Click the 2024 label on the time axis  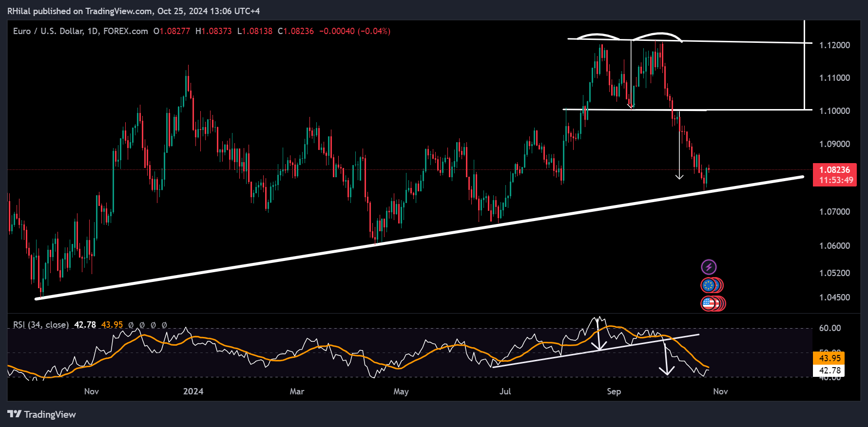(193, 391)
